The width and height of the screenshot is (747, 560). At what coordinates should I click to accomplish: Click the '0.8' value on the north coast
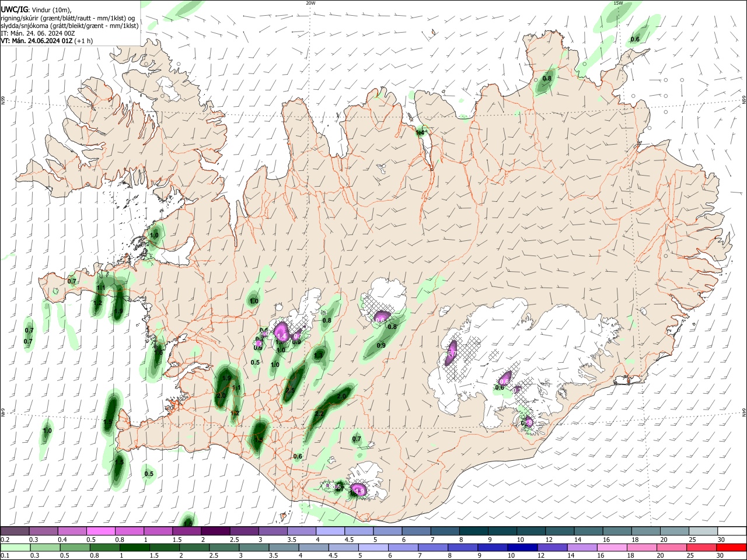click(547, 78)
